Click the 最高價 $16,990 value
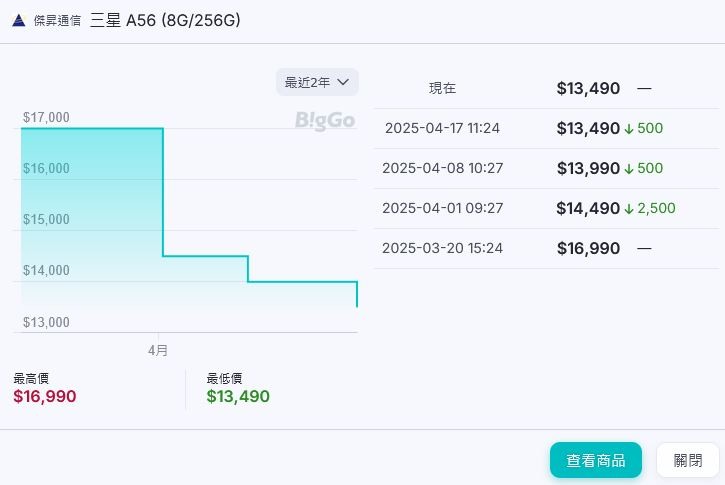The width and height of the screenshot is (725, 485). (45, 396)
